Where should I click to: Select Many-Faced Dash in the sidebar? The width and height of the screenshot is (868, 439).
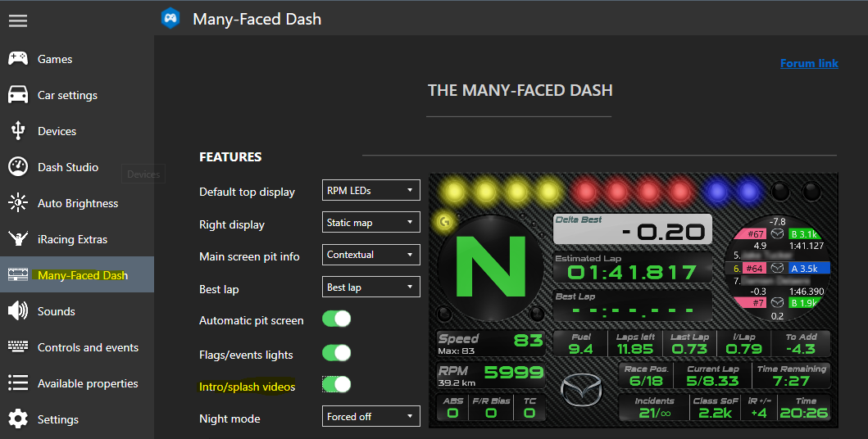pyautogui.click(x=77, y=275)
